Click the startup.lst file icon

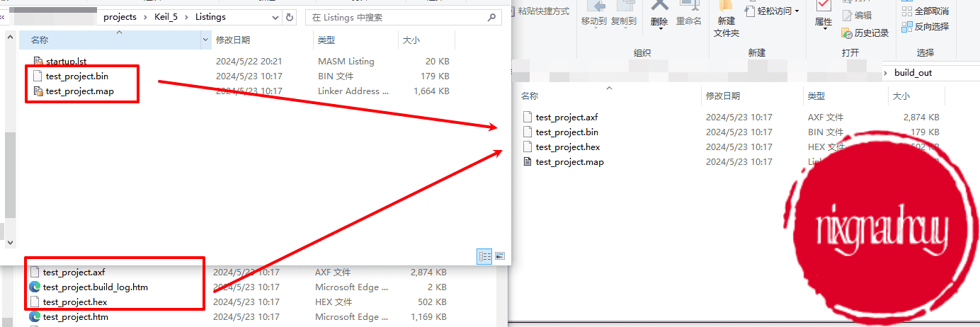pos(38,62)
